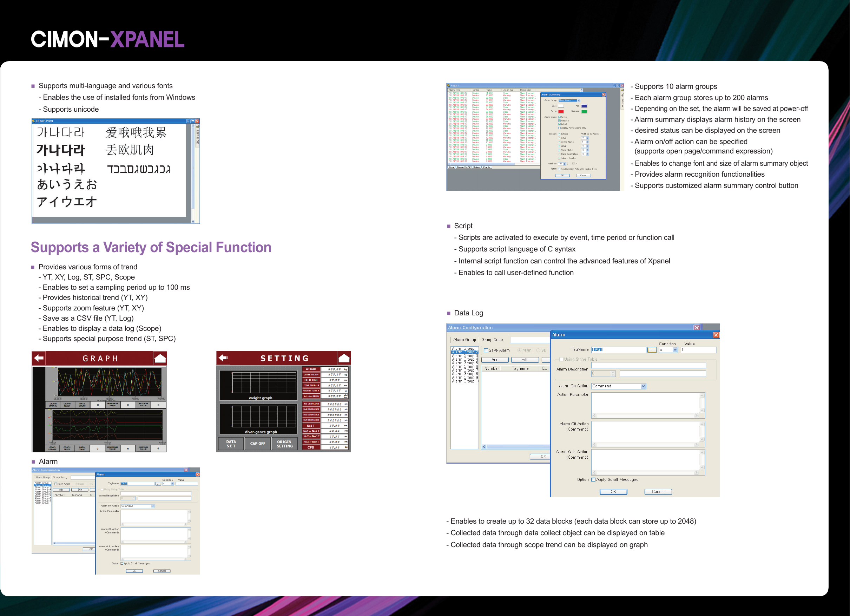Select Alarm Group 1 in the large Alarm Configuration list
The height and width of the screenshot is (616, 850).
tap(465, 348)
